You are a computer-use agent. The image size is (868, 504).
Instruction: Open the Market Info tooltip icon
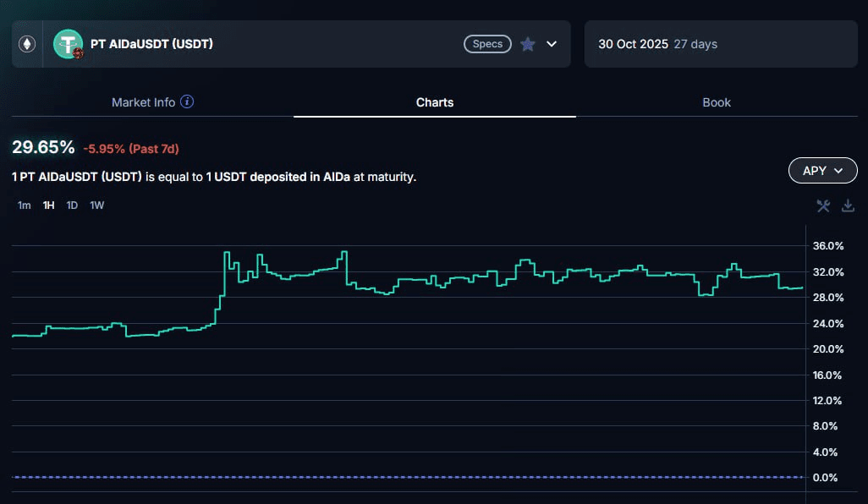(188, 102)
